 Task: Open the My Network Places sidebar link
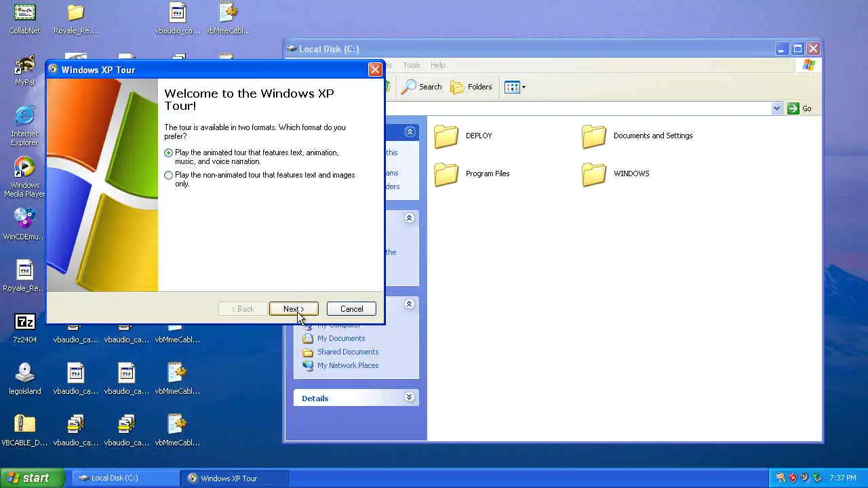point(347,365)
